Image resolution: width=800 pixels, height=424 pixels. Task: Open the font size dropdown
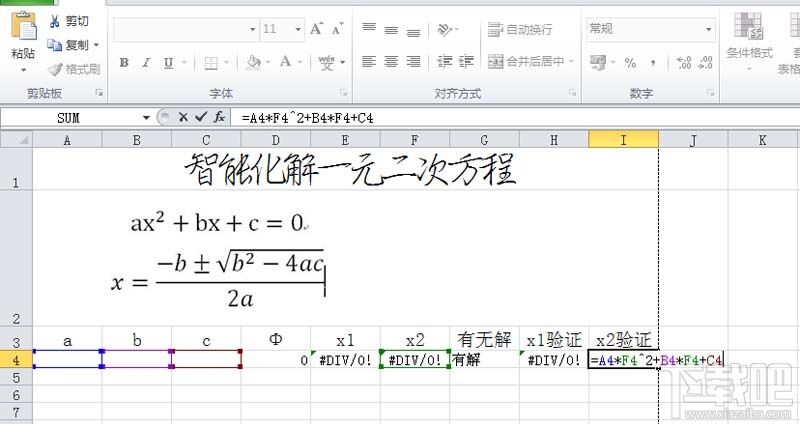pos(298,30)
